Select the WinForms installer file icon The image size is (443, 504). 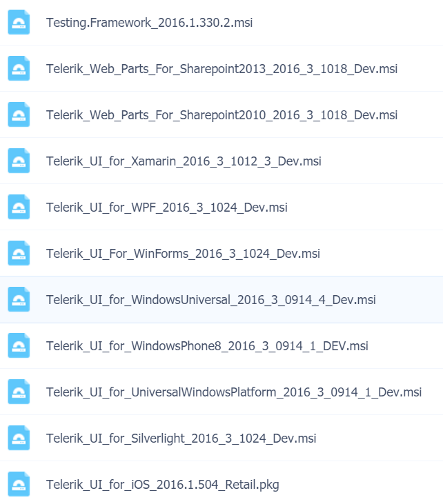19,253
